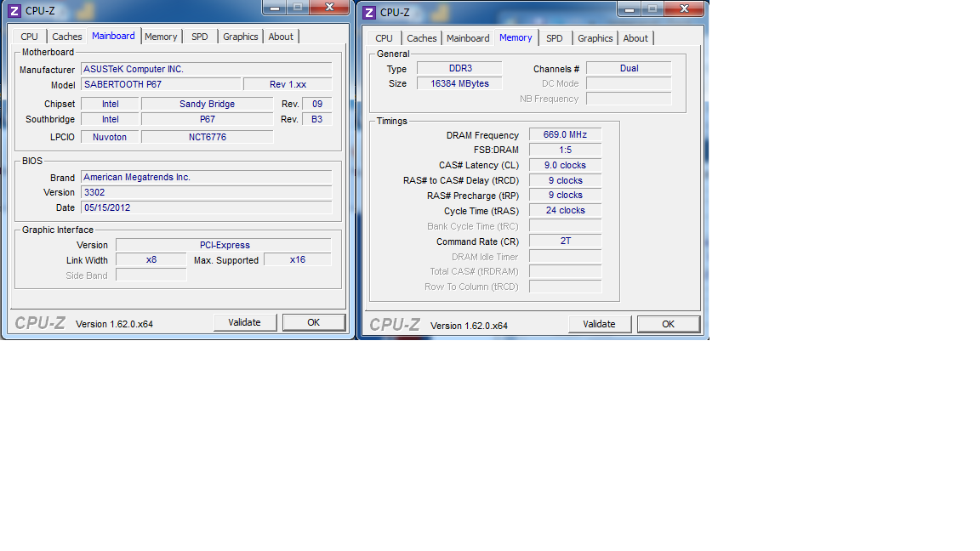The width and height of the screenshot is (980, 551).
Task: Click Version 1.62.0.x64 text in left window
Action: pos(114,324)
